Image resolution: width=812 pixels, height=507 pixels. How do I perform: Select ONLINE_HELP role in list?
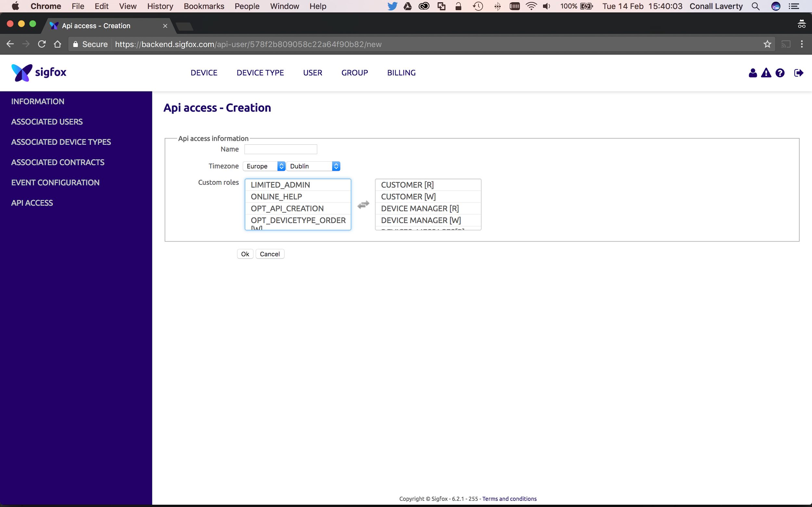point(298,196)
